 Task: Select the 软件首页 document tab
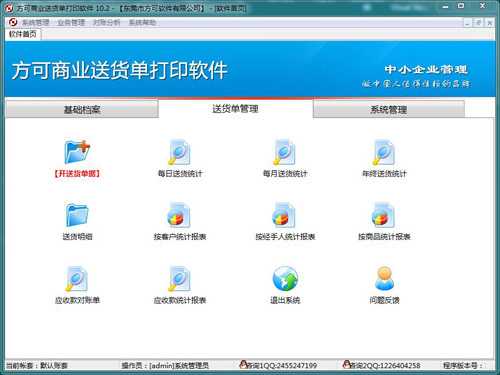click(23, 34)
